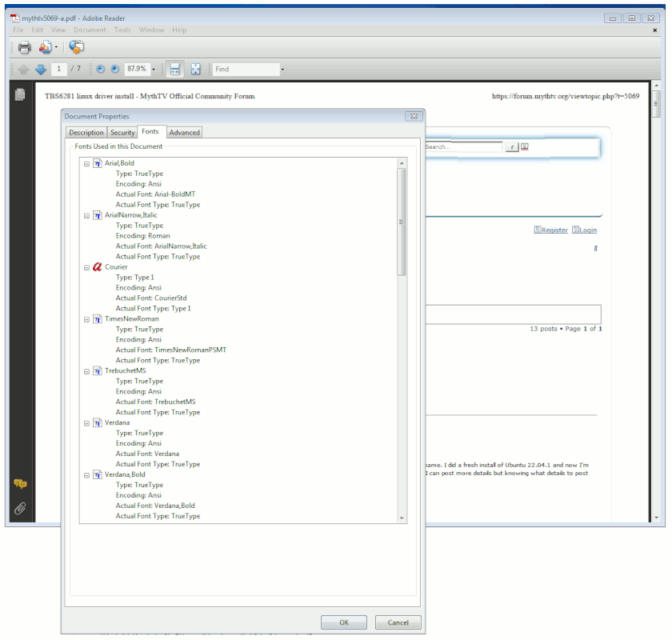Click the Search field on the forum page

coord(463,147)
